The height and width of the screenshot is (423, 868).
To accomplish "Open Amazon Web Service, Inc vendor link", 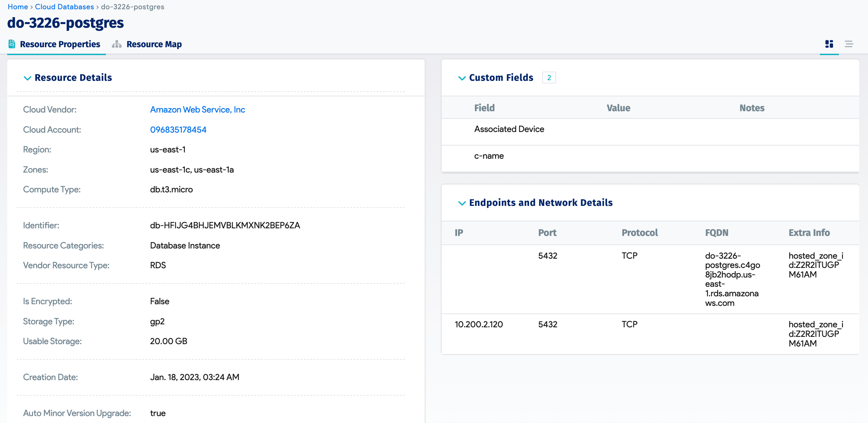I will (197, 110).
